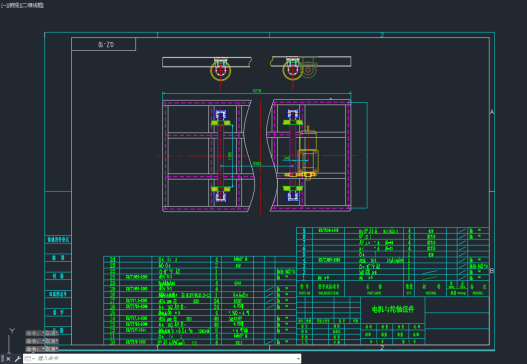Open the visual style wireframe viewport menu
The width and height of the screenshot is (527, 364).
point(31,5)
